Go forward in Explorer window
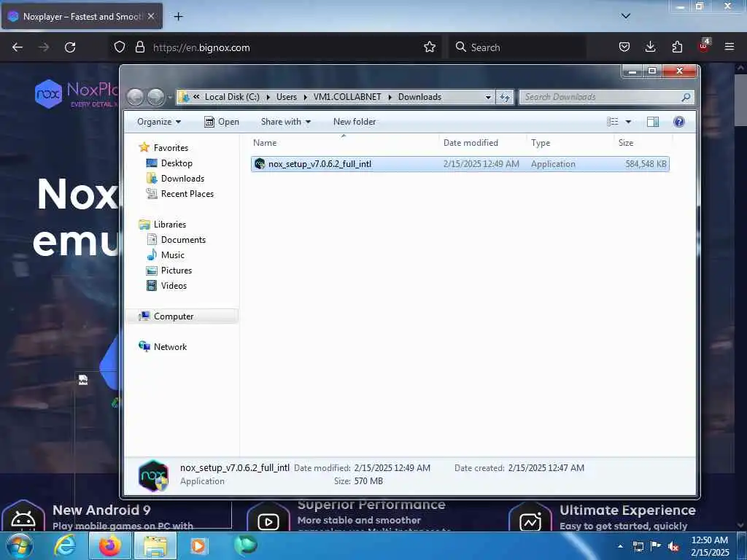 156,97
